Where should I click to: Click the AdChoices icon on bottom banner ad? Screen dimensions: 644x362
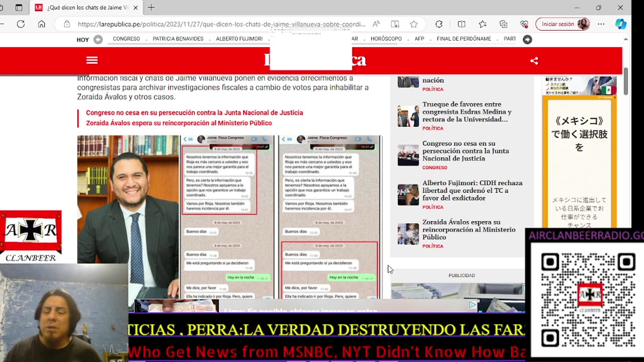[472, 305]
